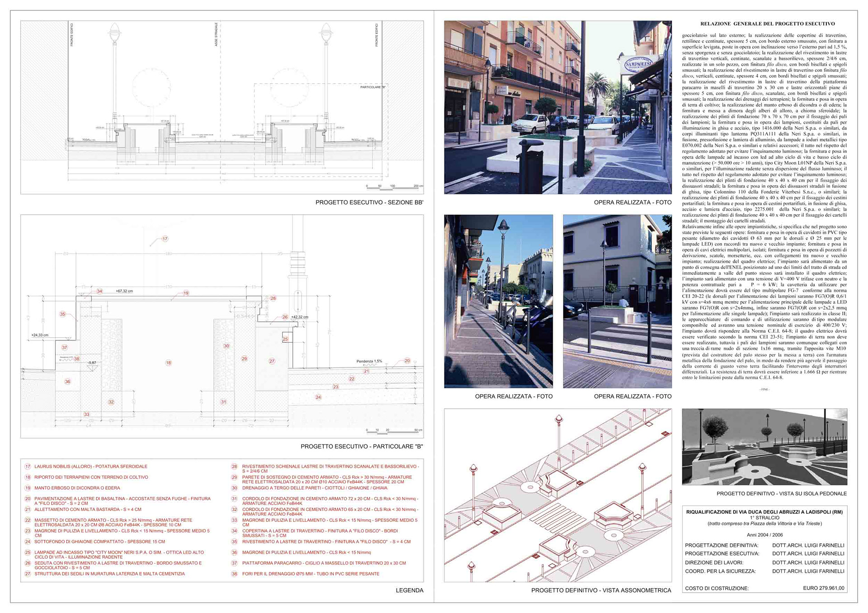Select legend entry 'FORI PER IL DRENAGGIO Ø75 MM'
The image size is (868, 613).
311,574
